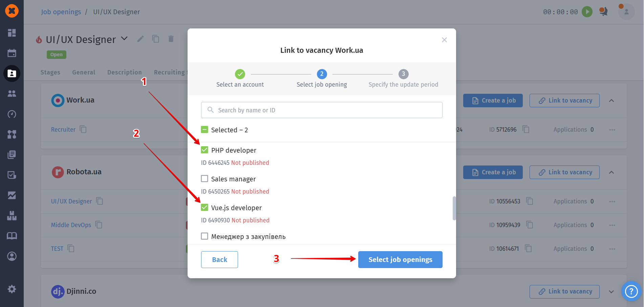Switch to the Description tab
The image size is (644, 307).
pos(124,72)
